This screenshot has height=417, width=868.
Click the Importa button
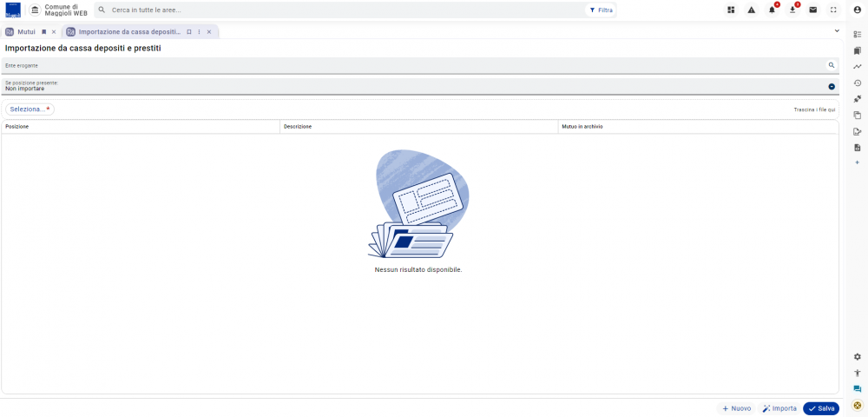(x=779, y=408)
